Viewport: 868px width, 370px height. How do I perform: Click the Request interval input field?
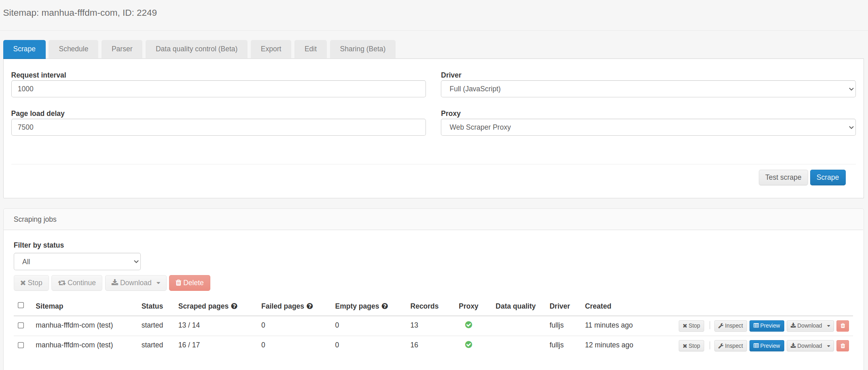tap(218, 89)
